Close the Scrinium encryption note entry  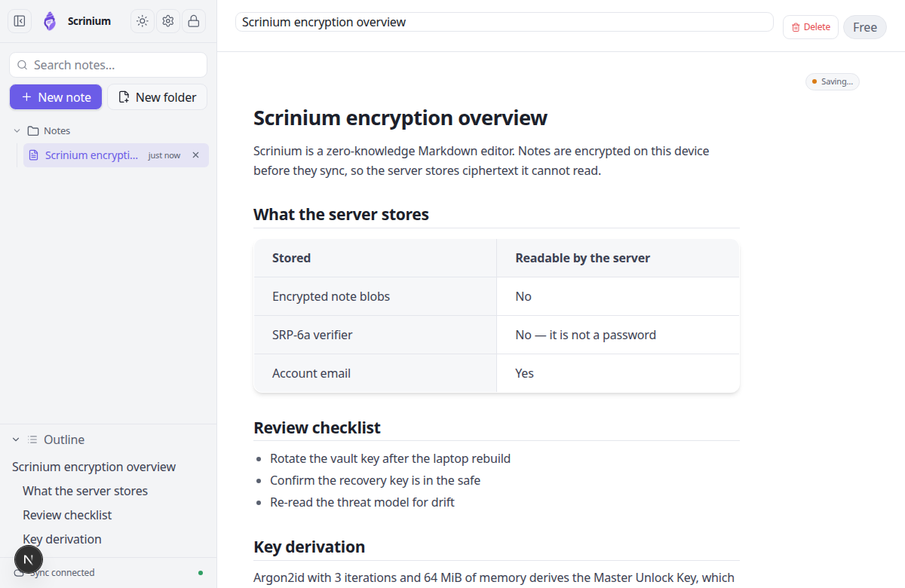tap(195, 155)
